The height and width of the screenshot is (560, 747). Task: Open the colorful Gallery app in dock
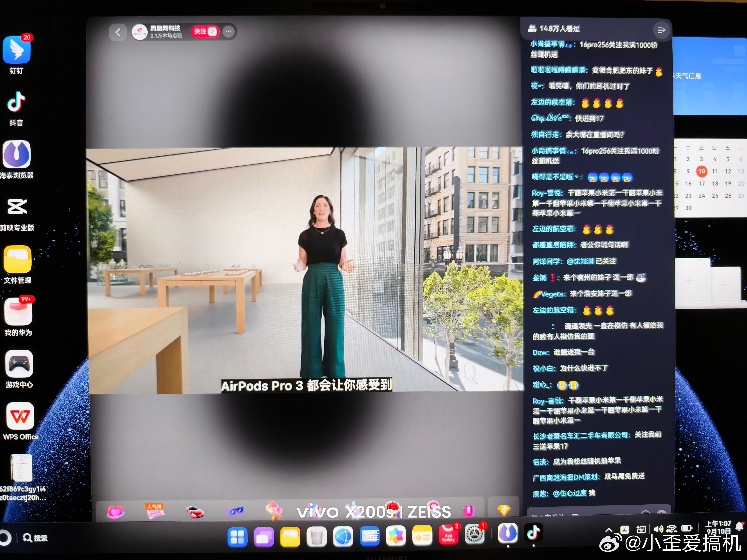(x=396, y=536)
